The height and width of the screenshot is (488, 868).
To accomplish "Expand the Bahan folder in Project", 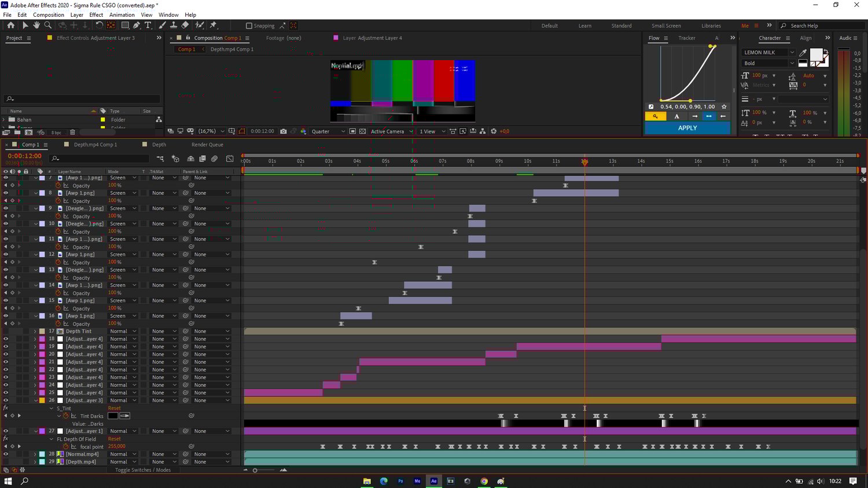I will pyautogui.click(x=4, y=120).
